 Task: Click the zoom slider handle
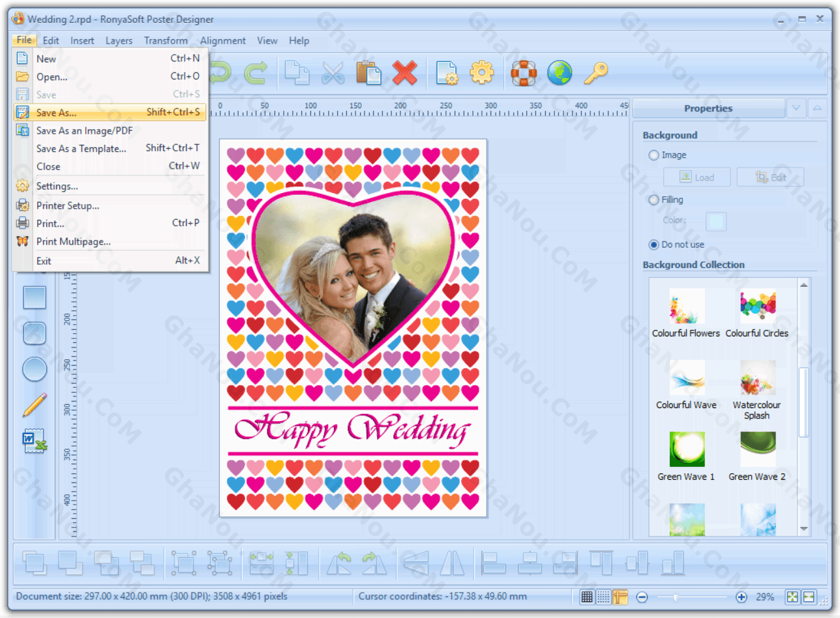(676, 596)
